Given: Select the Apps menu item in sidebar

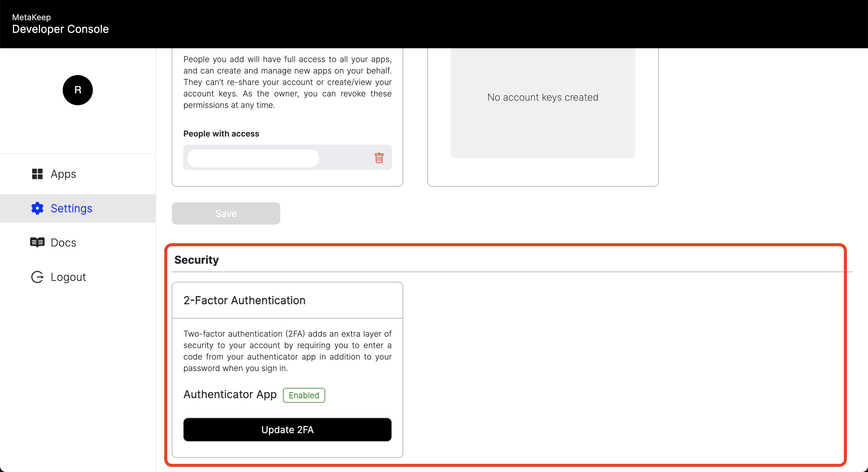Looking at the screenshot, I should tap(63, 173).
